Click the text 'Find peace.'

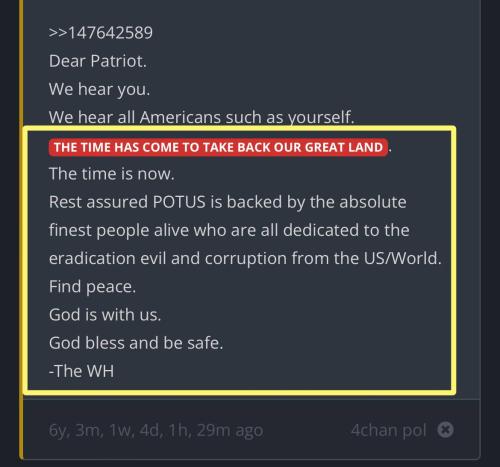tap(92, 287)
